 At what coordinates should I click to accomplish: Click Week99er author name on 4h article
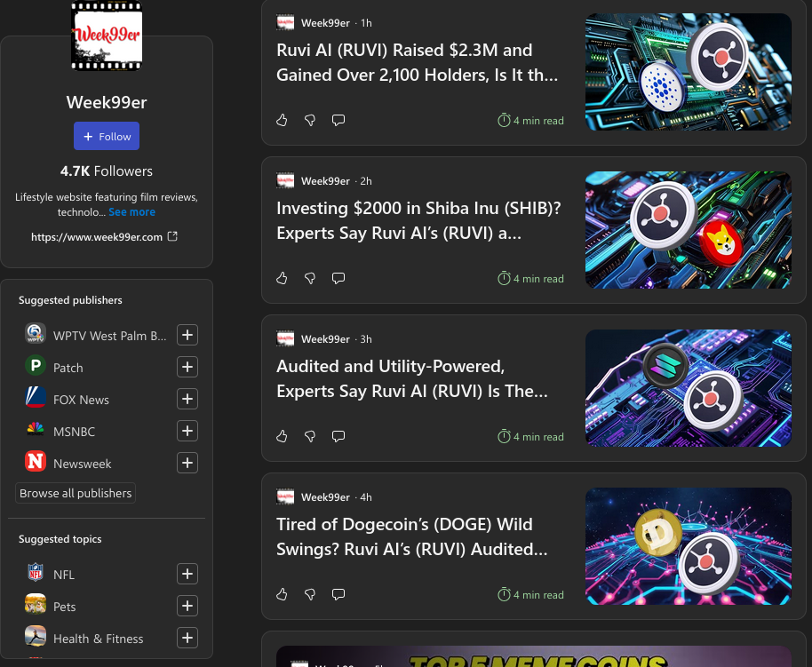325,497
